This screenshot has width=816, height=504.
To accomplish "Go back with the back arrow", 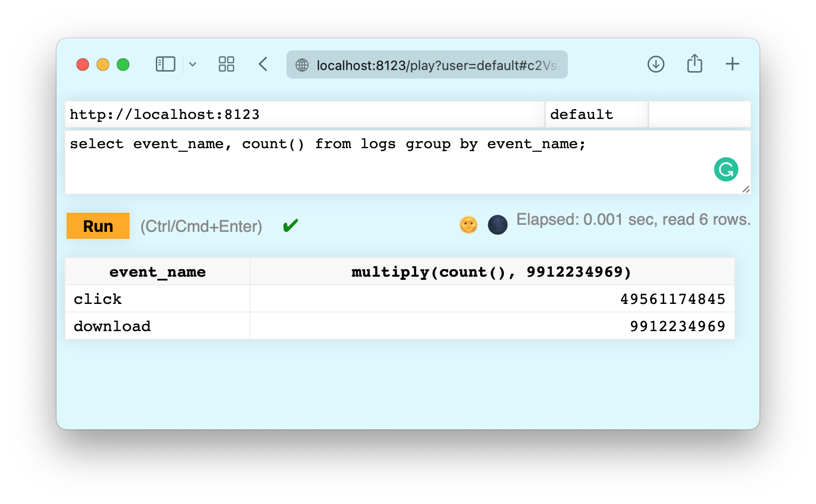I will pos(263,65).
